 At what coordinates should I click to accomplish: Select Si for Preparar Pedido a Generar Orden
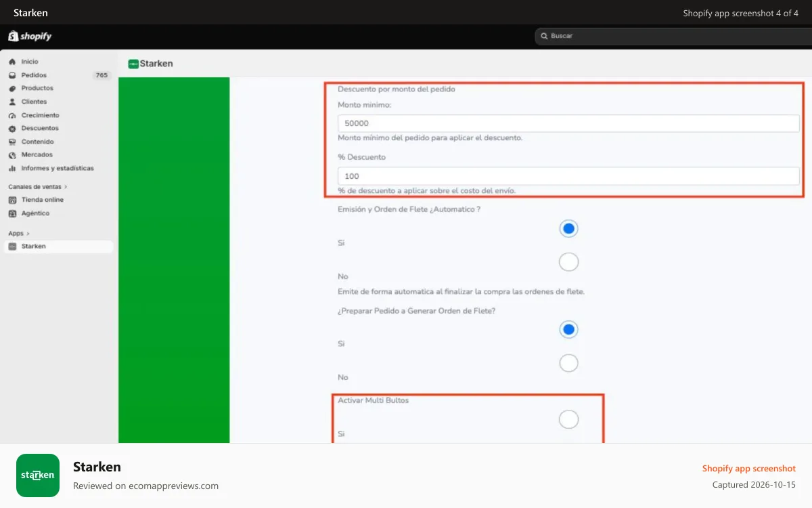(x=568, y=330)
